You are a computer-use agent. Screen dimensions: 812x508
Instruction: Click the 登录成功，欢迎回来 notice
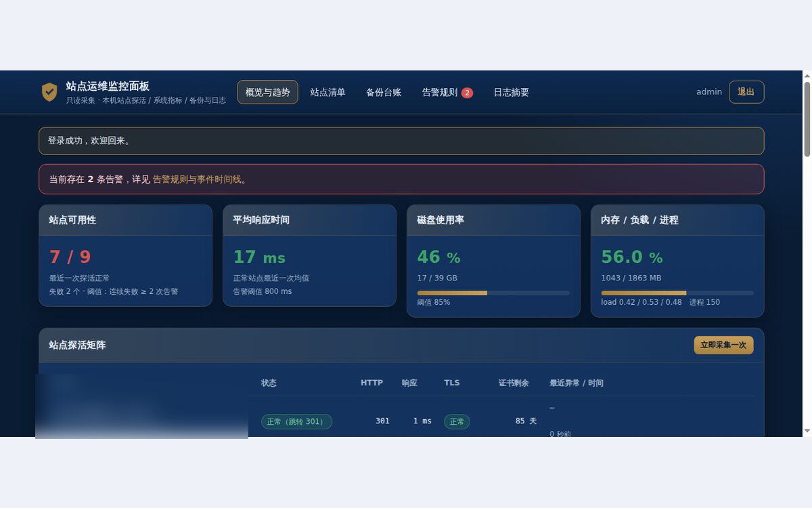coord(401,141)
